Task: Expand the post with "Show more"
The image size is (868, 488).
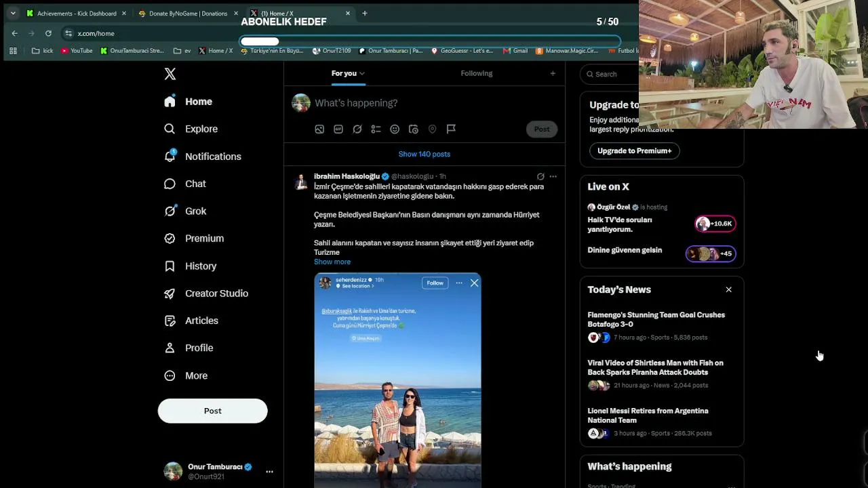Action: coord(332,262)
